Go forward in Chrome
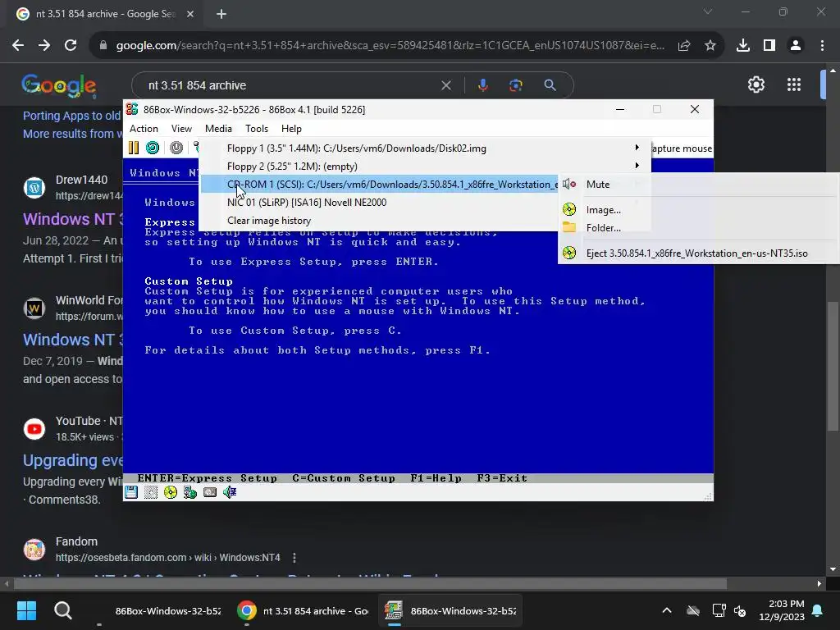 (44, 46)
